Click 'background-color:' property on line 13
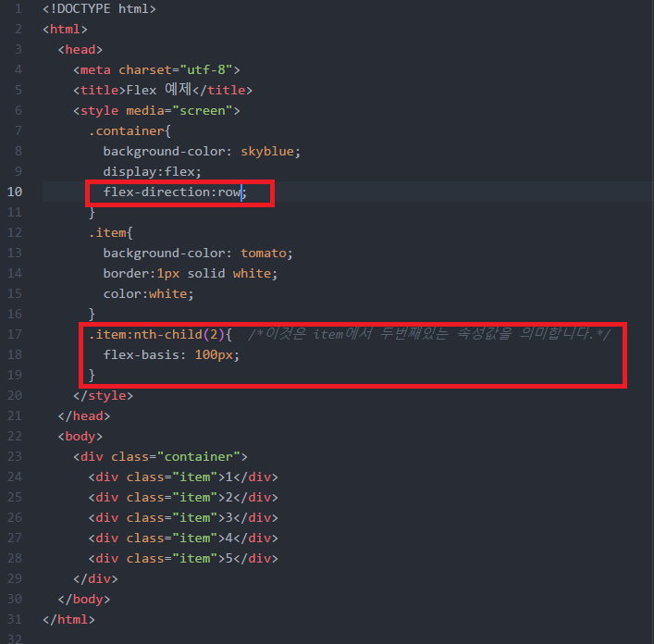Screen dimensions: 654x644 tap(167, 254)
